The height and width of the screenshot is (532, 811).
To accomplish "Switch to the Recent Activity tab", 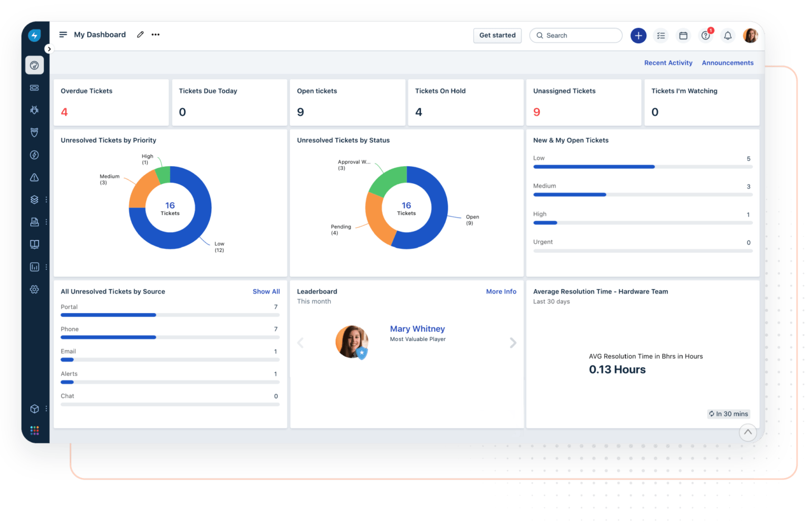I will (x=668, y=63).
